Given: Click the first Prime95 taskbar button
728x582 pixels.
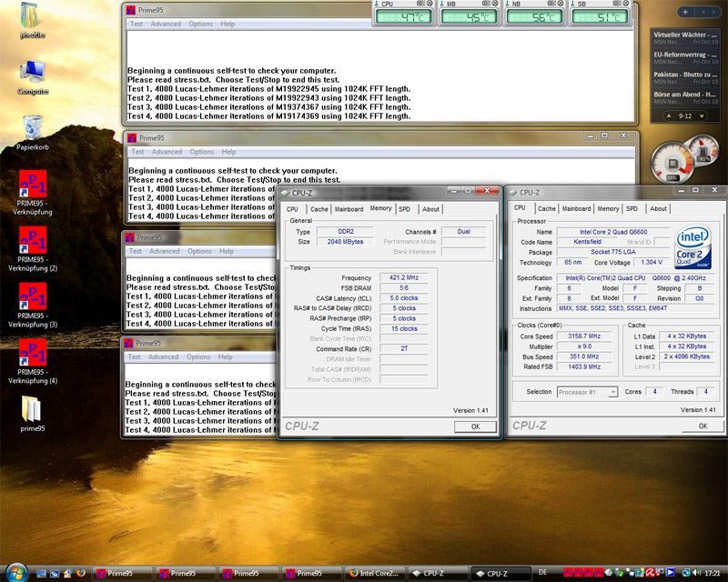Looking at the screenshot, I should coord(122,573).
